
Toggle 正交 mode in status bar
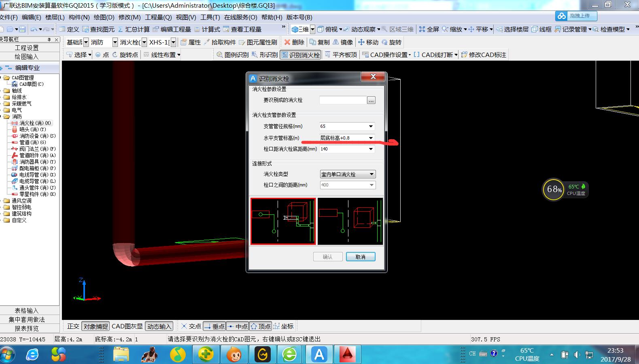pyautogui.click(x=73, y=326)
